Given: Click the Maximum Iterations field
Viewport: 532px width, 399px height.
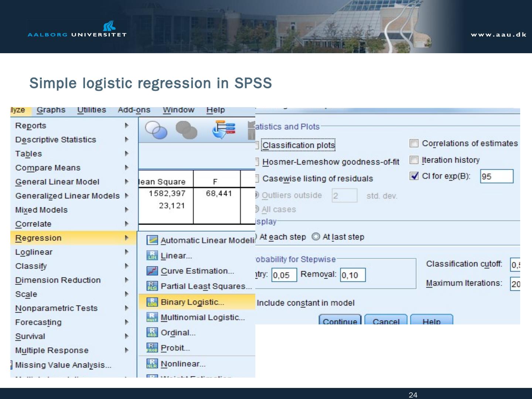Looking at the screenshot, I should 515,284.
